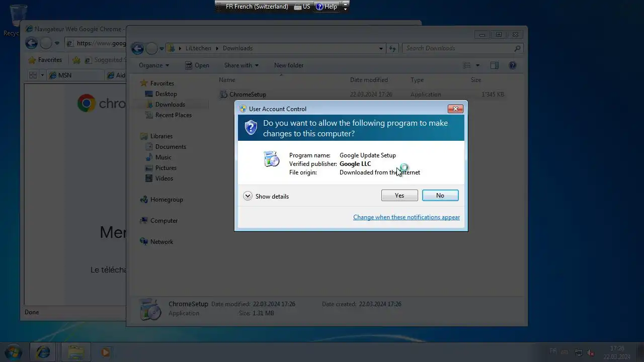Click Back button in Internet Explorer window

(32, 43)
